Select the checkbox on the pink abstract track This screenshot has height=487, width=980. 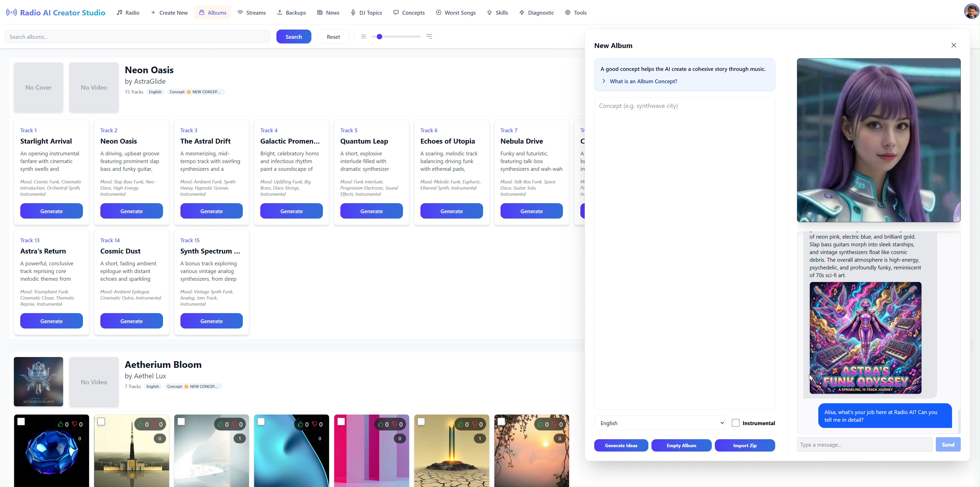click(x=341, y=422)
